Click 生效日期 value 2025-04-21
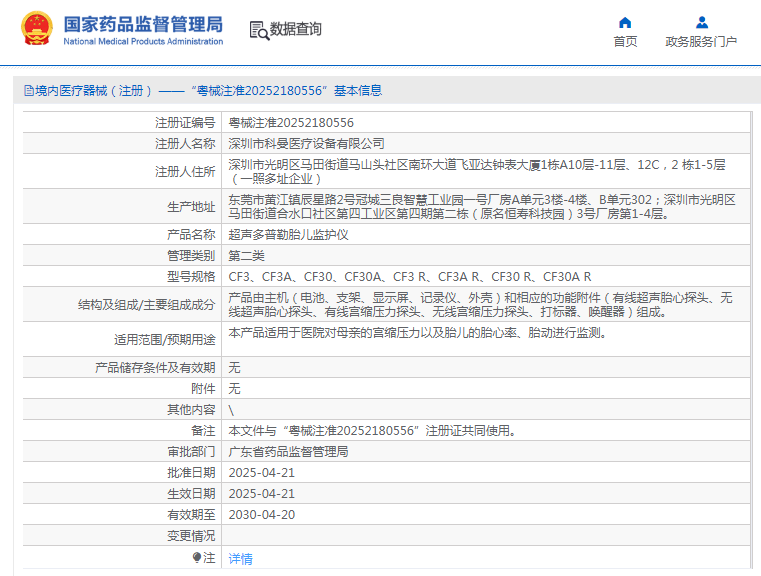Screen dimensions: 761x576 (262, 494)
